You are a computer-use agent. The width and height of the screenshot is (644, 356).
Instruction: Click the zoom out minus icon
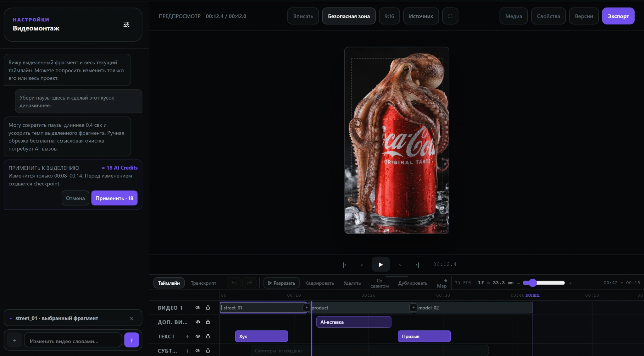click(x=519, y=283)
